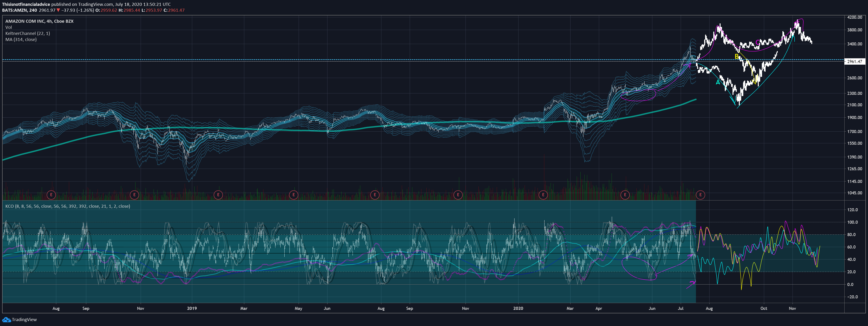Click the 4200.00 price axis label

pos(855,17)
